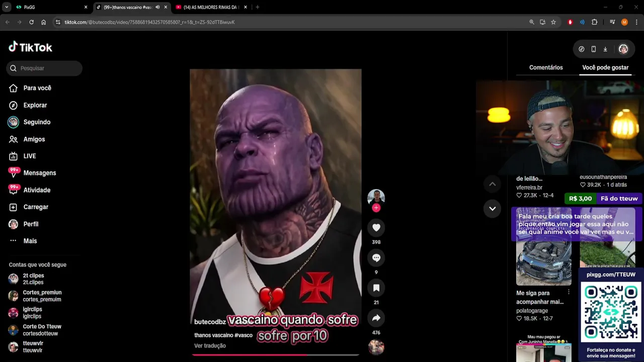
Task: Open new browser tab plus button
Action: 258,8
